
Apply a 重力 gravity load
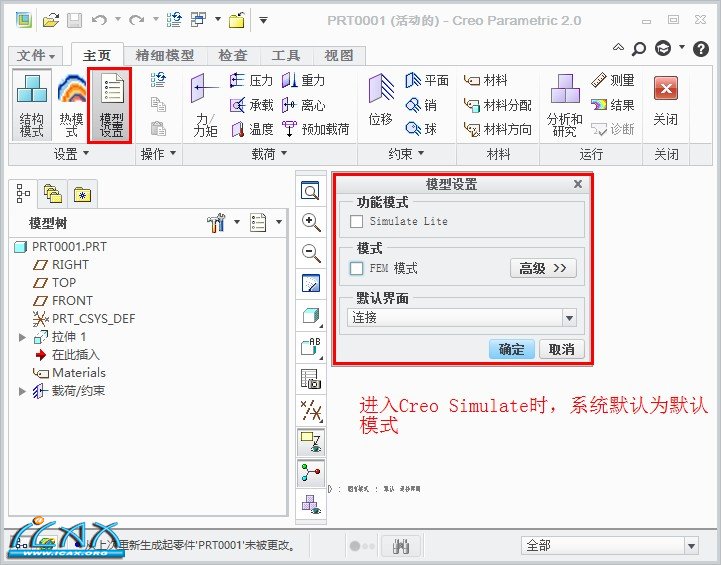click(x=303, y=80)
